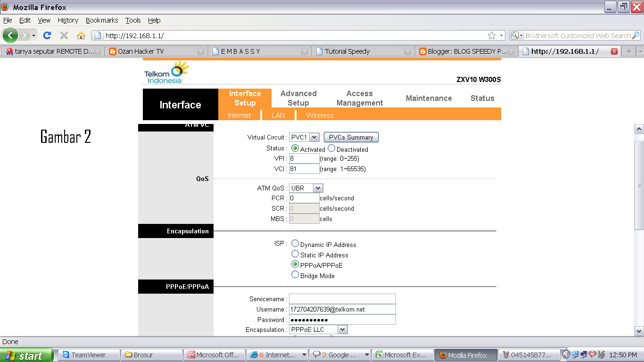Image resolution: width=644 pixels, height=362 pixels.
Task: Switch to Internet Explorer taskbar group
Action: 277,355
